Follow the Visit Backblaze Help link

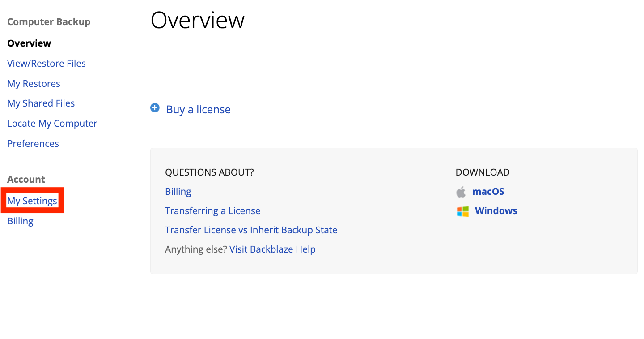pos(272,249)
